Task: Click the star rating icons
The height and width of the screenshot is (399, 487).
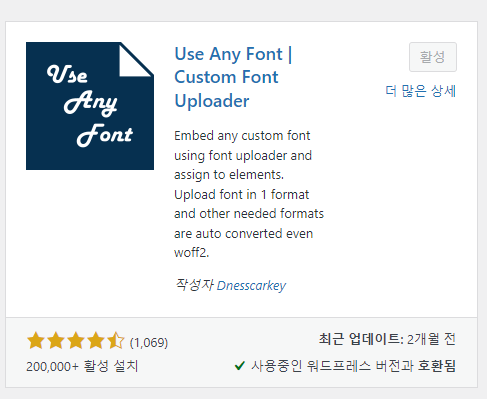Action: (x=76, y=341)
